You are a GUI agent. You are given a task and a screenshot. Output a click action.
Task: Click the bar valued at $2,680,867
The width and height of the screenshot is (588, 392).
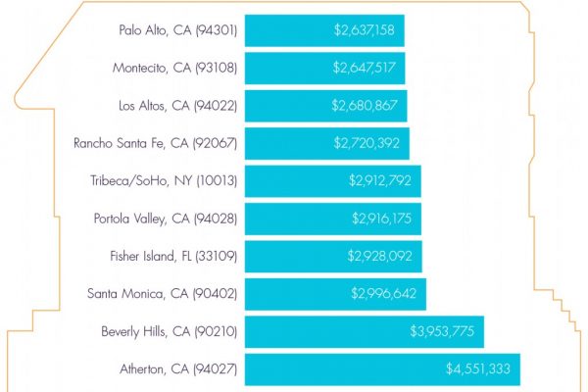[x=325, y=105]
